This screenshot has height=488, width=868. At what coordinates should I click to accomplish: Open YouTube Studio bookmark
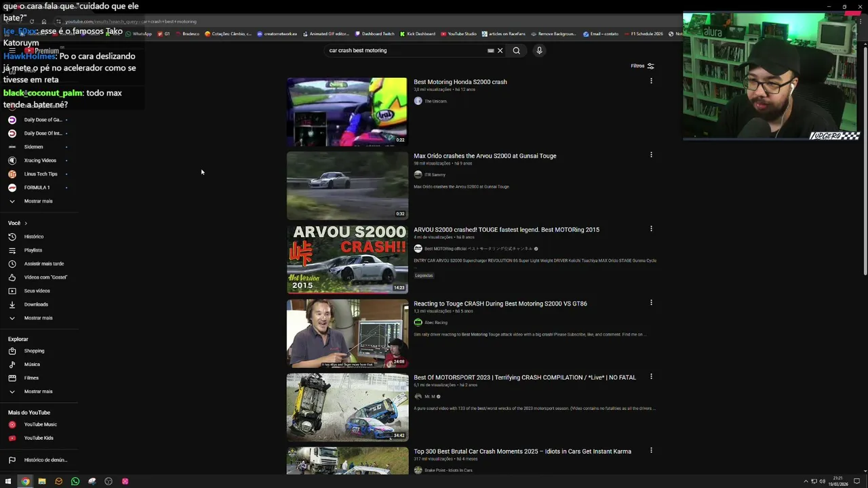(x=458, y=34)
